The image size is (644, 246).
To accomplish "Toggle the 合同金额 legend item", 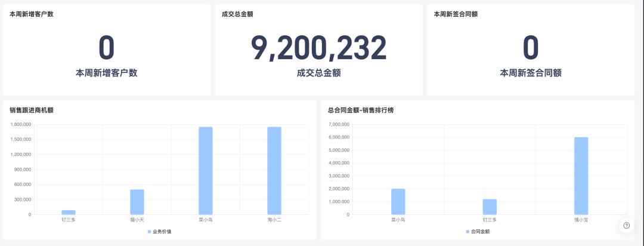I will click(478, 232).
